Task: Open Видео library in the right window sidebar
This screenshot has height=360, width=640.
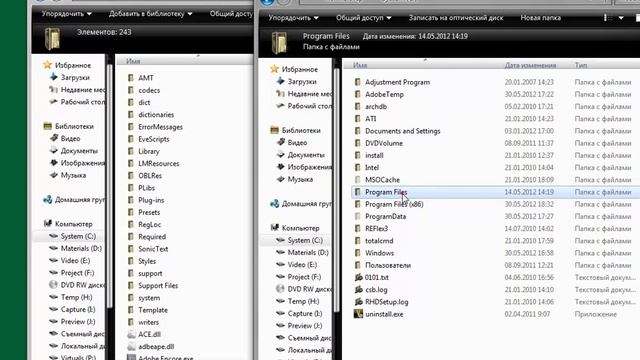Action: pos(297,143)
